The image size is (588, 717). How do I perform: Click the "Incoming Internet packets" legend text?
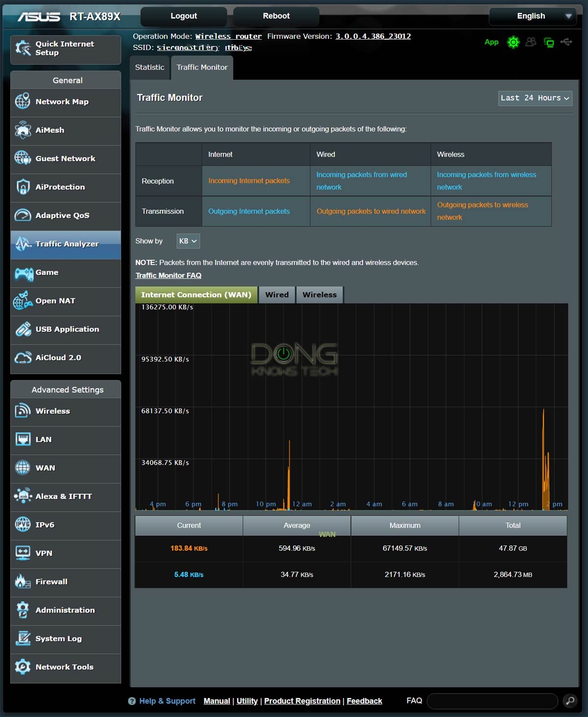point(249,181)
